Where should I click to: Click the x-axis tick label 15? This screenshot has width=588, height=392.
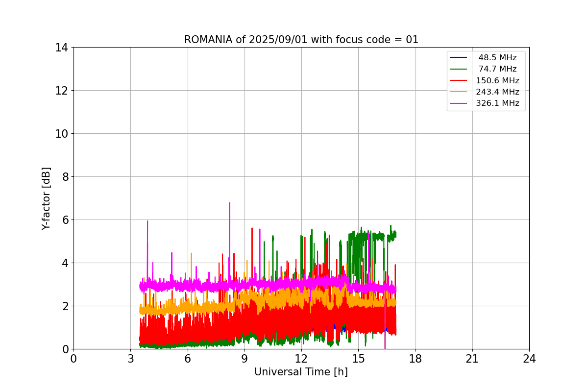[358, 359]
